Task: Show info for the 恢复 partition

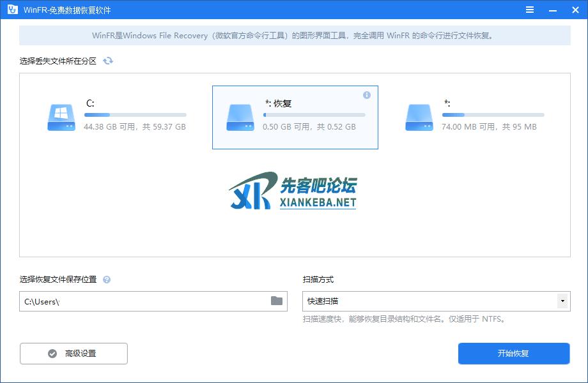Action: tap(367, 95)
